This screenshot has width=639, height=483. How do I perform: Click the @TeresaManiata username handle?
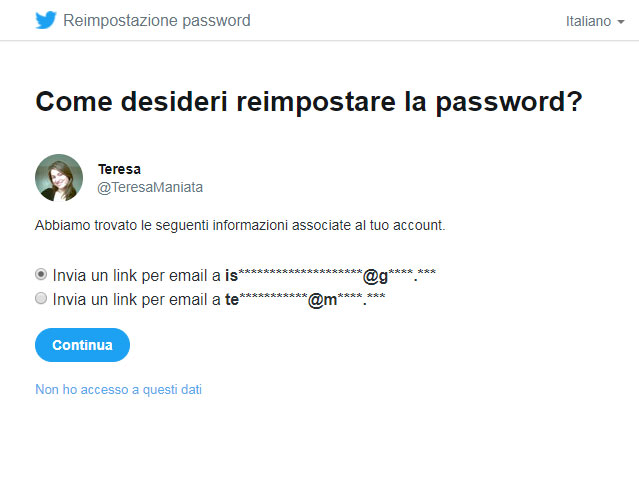(150, 187)
